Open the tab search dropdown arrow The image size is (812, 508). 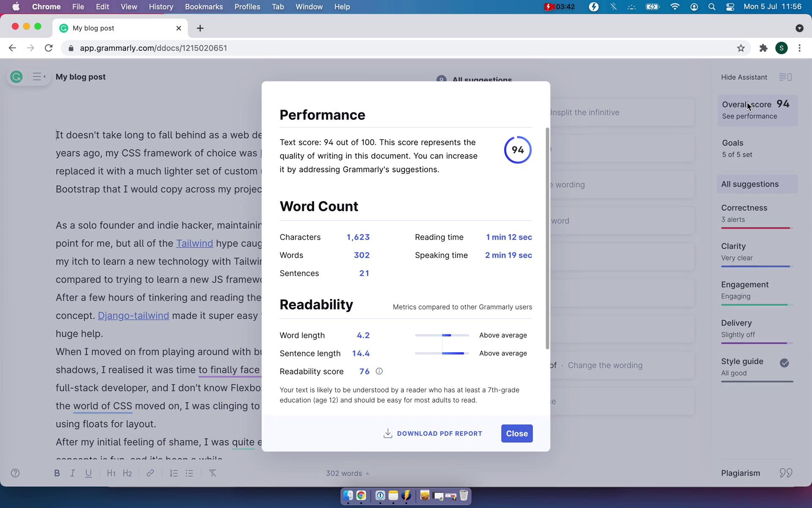(x=799, y=28)
